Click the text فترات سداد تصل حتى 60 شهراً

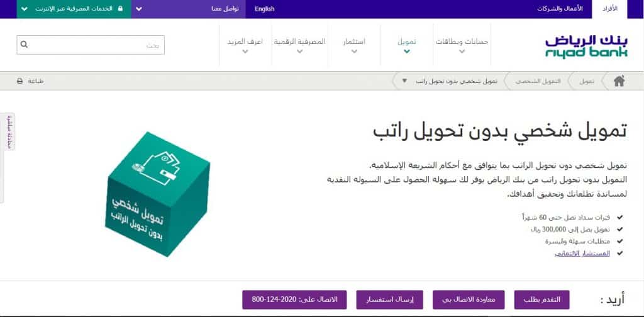pyautogui.click(x=566, y=217)
